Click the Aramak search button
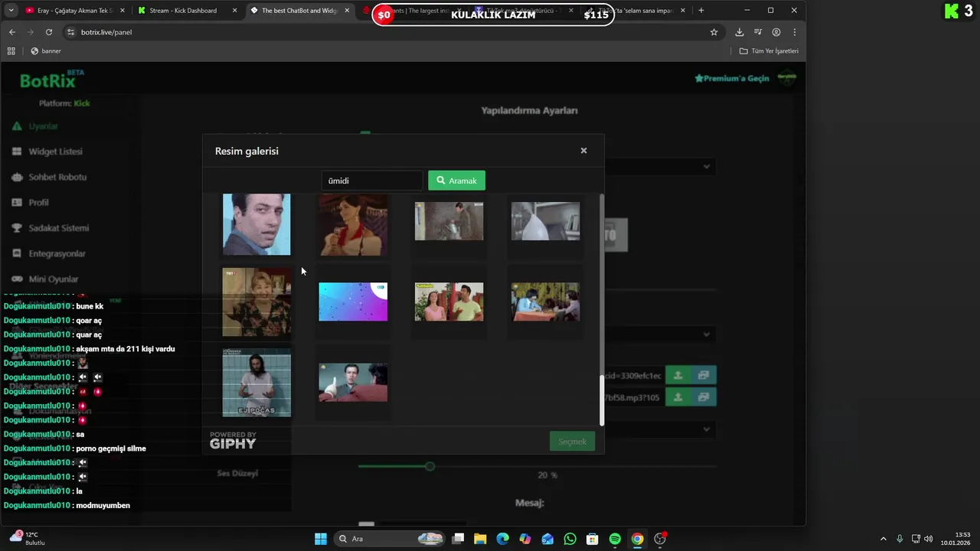Viewport: 980px width, 551px height. [456, 181]
